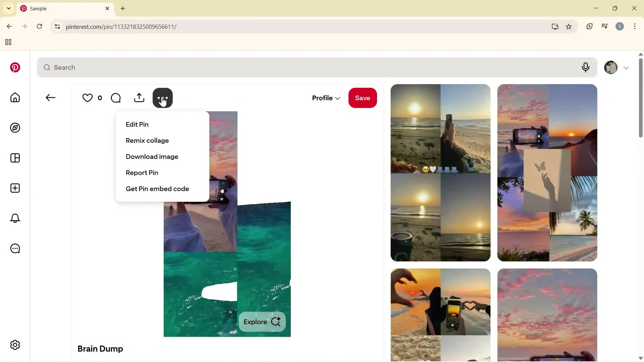Open the browser tab search chevron
644x362 pixels.
[8, 8]
